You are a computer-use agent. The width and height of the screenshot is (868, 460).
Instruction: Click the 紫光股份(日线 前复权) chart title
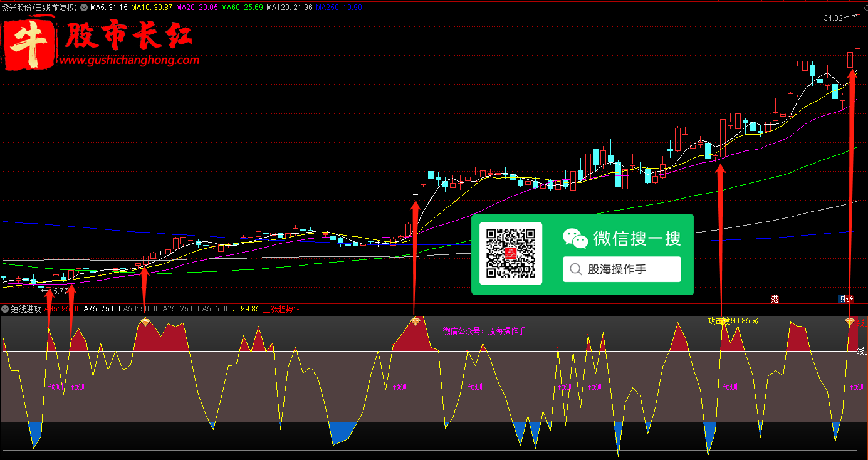pos(39,8)
